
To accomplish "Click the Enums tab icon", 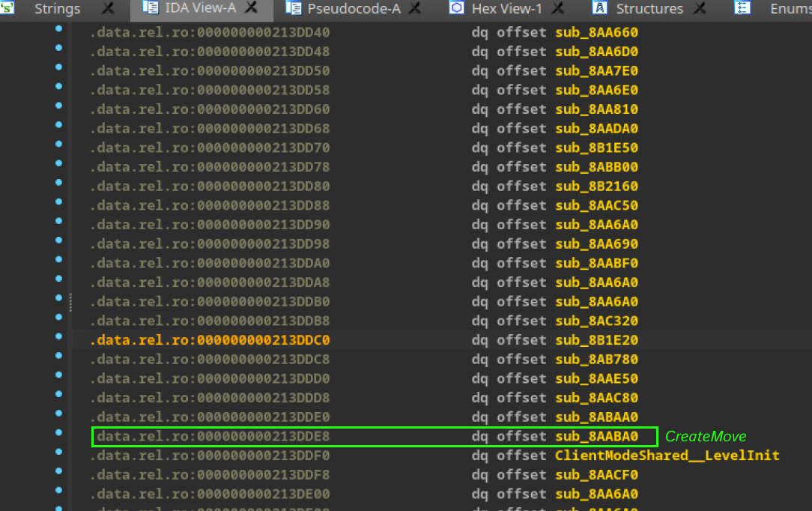I will tap(742, 9).
